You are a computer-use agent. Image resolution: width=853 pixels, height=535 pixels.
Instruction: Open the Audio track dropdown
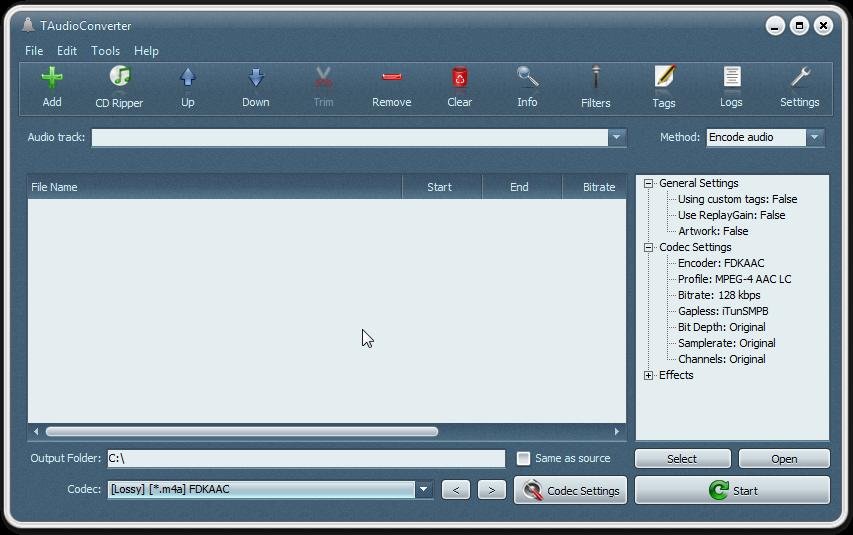616,137
